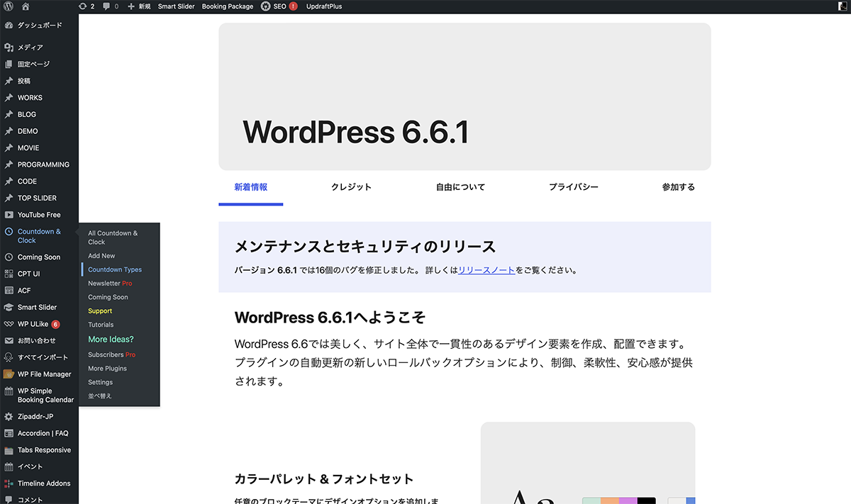The height and width of the screenshot is (504, 851).
Task: Open Dashboard via its sidebar icon
Action: click(x=9, y=26)
